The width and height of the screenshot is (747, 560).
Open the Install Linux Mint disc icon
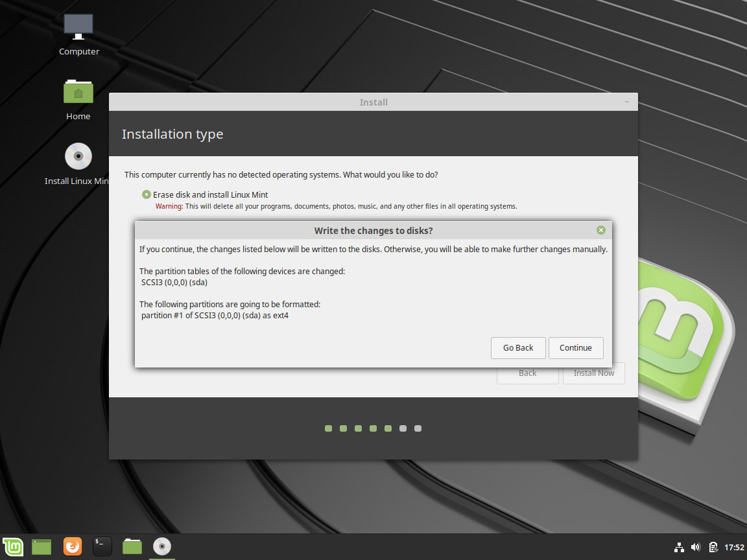tap(78, 164)
